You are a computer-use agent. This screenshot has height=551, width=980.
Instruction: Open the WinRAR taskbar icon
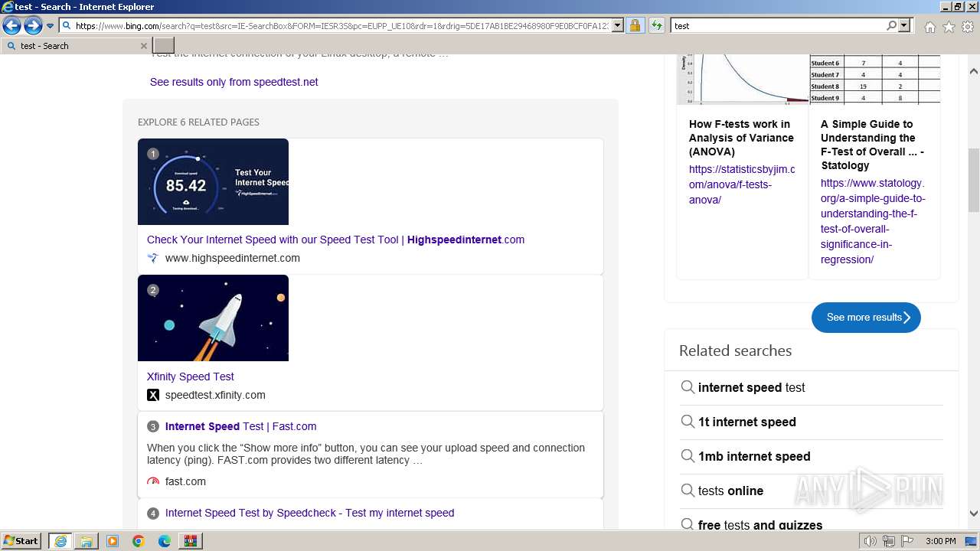pos(191,541)
